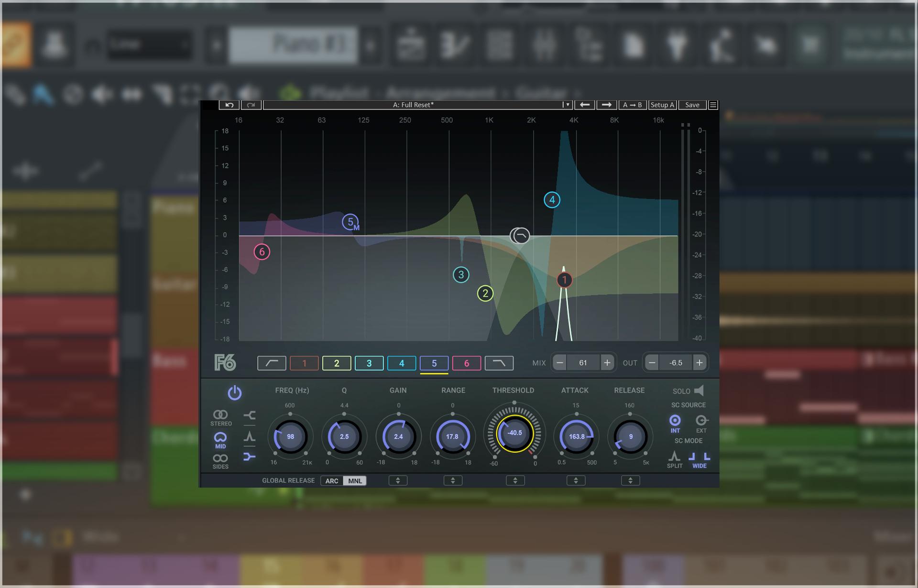Click the redo arrow button
This screenshot has width=918, height=588.
(x=251, y=105)
